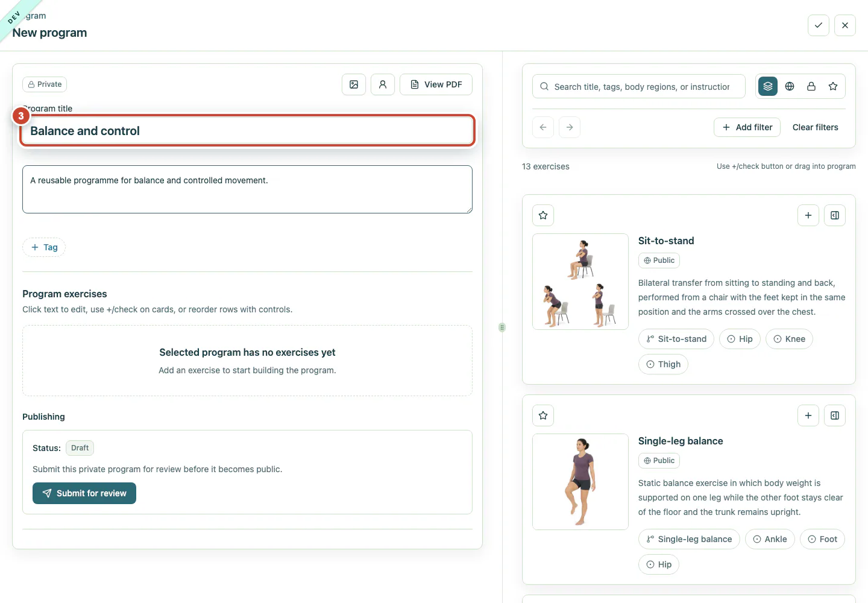Click the Single-leg balance thumbnail

pos(580,482)
